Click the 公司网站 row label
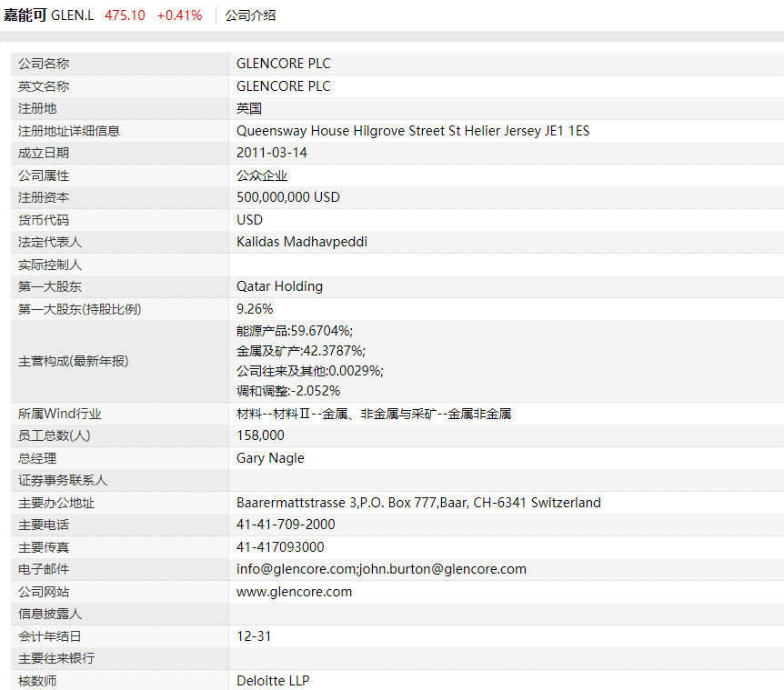784x690 pixels. pos(44,592)
